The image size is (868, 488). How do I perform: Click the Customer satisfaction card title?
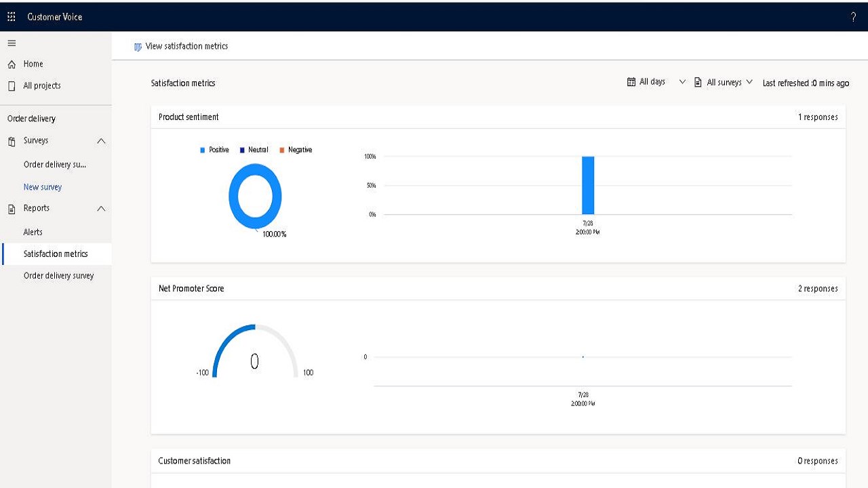tap(195, 461)
